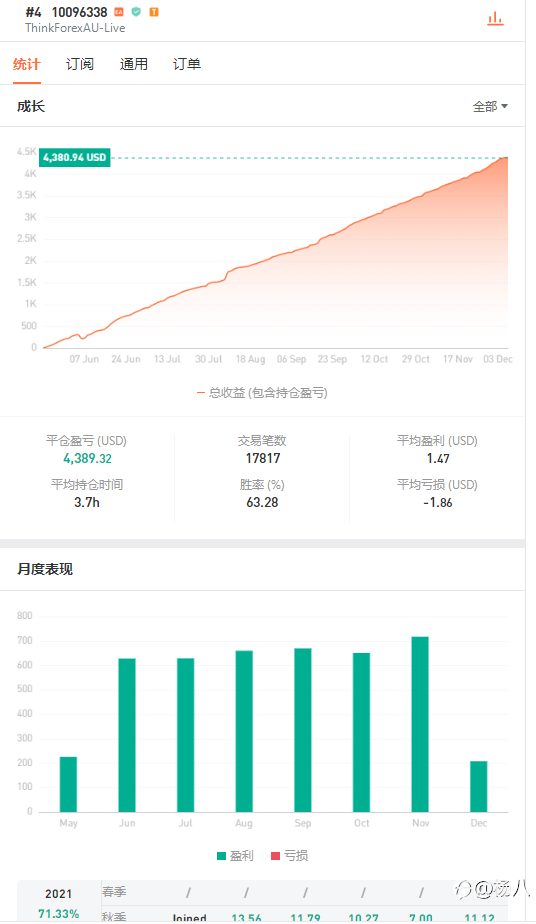Expand the 全部 time range dropdown
Screen dimensions: 536x924
point(490,107)
